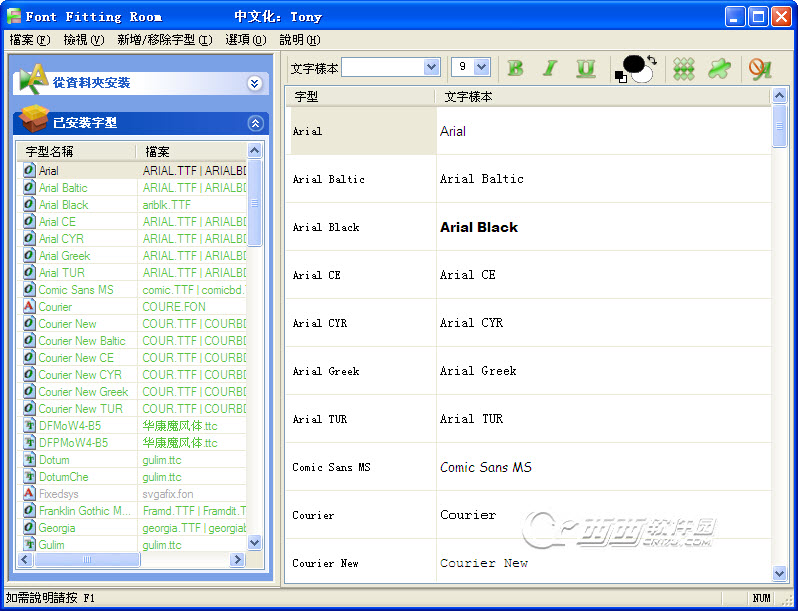
Task: Click the DFPMoW4-B5 font icon
Action: (x=29, y=443)
